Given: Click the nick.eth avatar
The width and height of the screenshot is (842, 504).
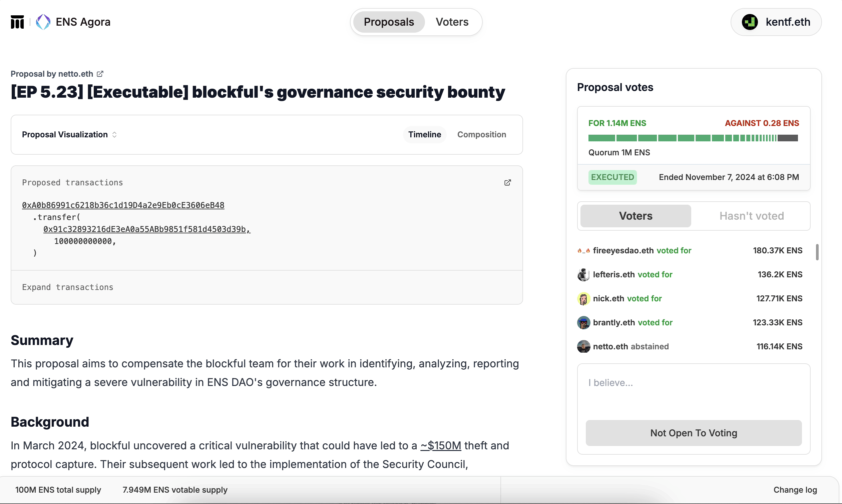Looking at the screenshot, I should tap(583, 299).
